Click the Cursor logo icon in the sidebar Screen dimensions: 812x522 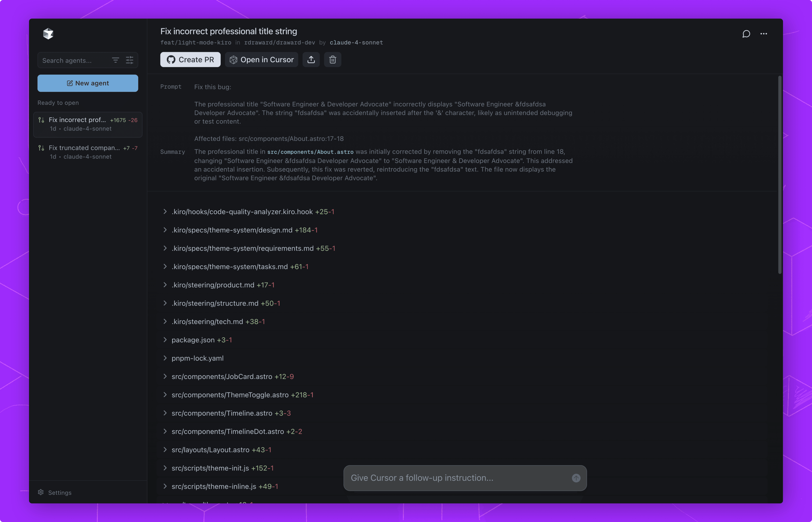pos(48,34)
